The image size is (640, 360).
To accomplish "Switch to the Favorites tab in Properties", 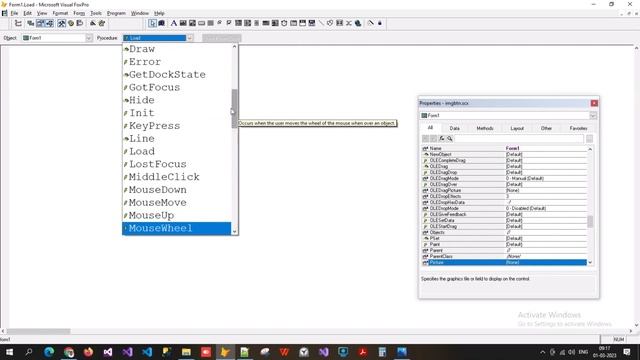I will point(578,128).
